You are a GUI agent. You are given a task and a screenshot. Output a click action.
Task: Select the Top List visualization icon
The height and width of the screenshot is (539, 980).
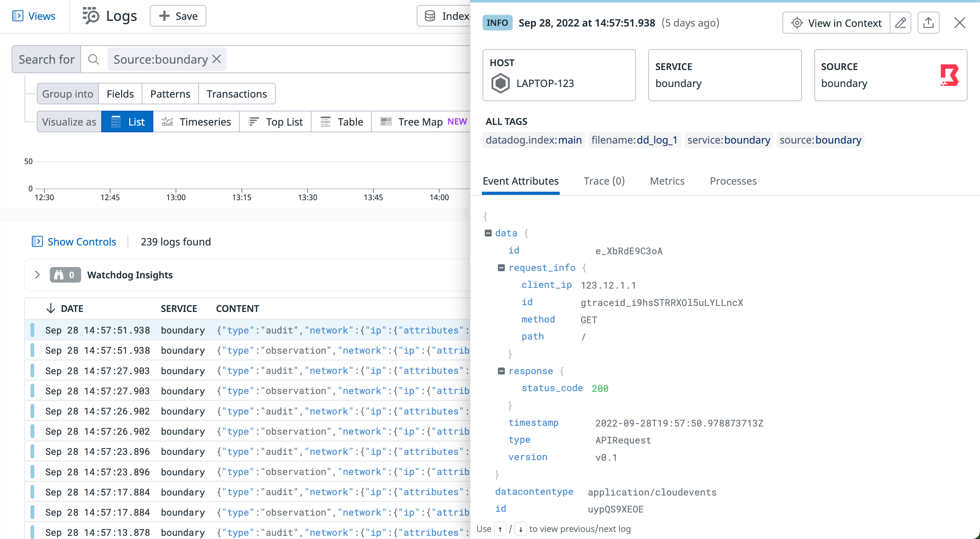click(x=253, y=121)
